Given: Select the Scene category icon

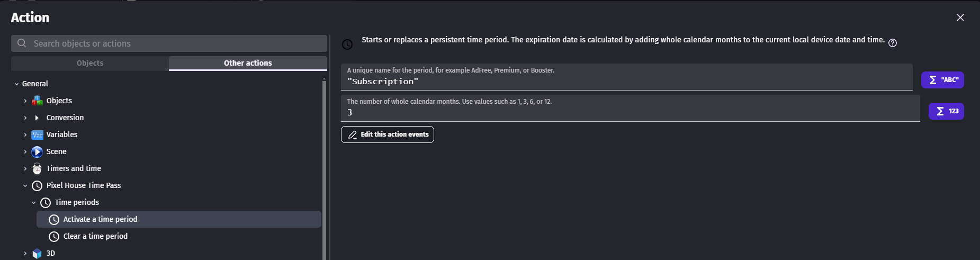Looking at the screenshot, I should (x=37, y=151).
